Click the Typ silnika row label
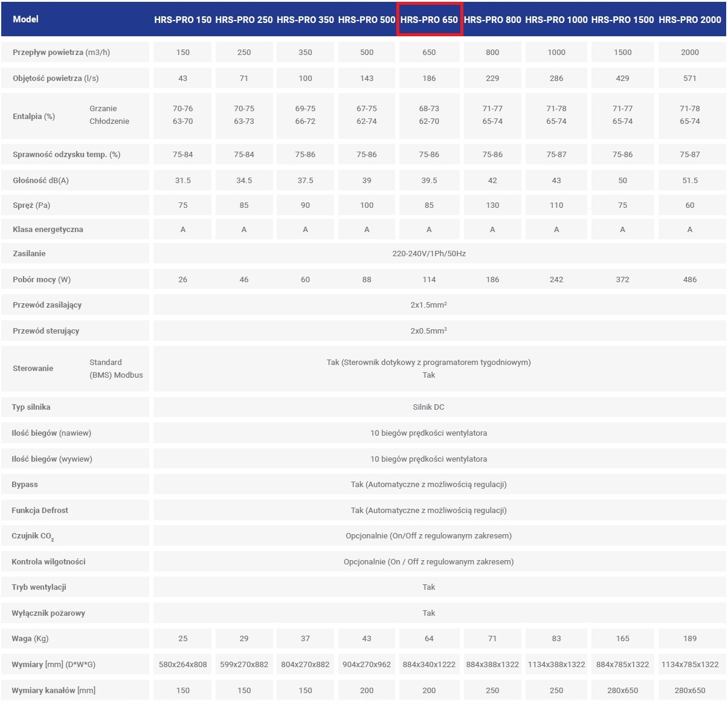This screenshot has width=728, height=704. (x=31, y=407)
